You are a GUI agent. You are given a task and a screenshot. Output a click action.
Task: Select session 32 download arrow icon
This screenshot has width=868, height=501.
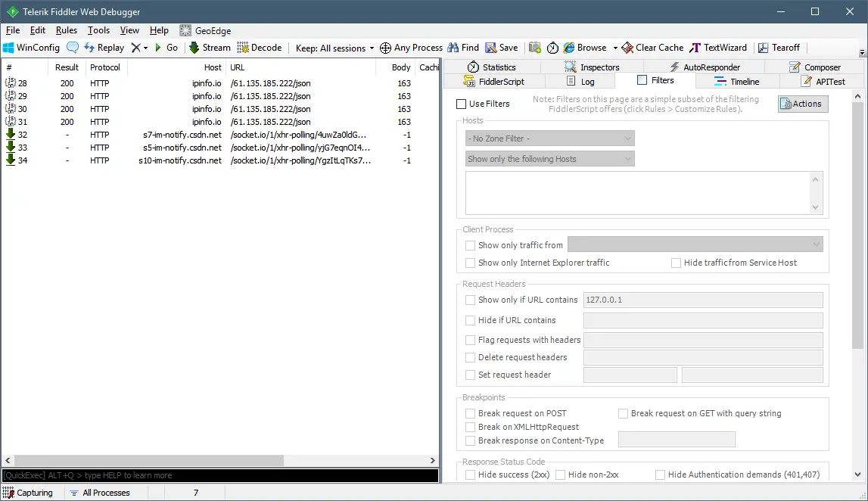coord(11,134)
